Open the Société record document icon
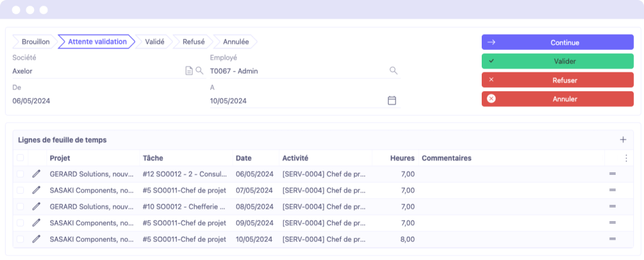Image resolution: width=644 pixels, height=260 pixels. (x=189, y=71)
